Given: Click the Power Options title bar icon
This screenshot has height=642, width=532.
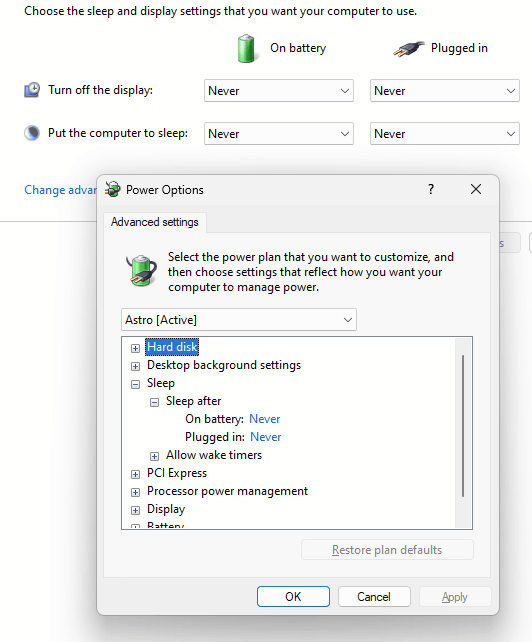Looking at the screenshot, I should click(x=113, y=190).
